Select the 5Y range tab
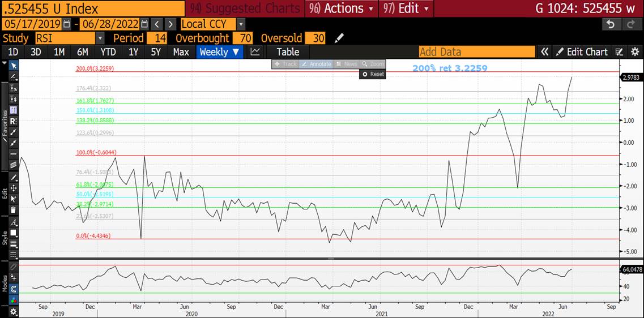The width and height of the screenshot is (644, 318). click(x=156, y=52)
